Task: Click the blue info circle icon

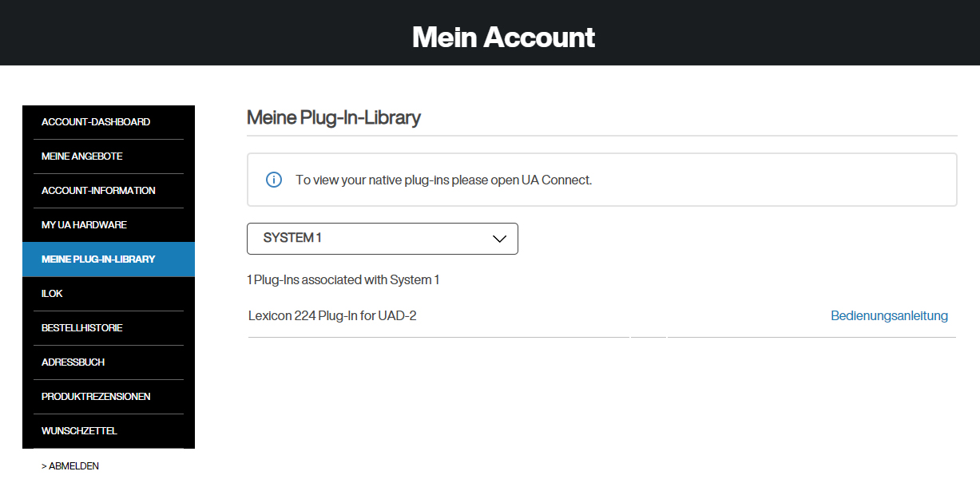Action: pos(273,180)
